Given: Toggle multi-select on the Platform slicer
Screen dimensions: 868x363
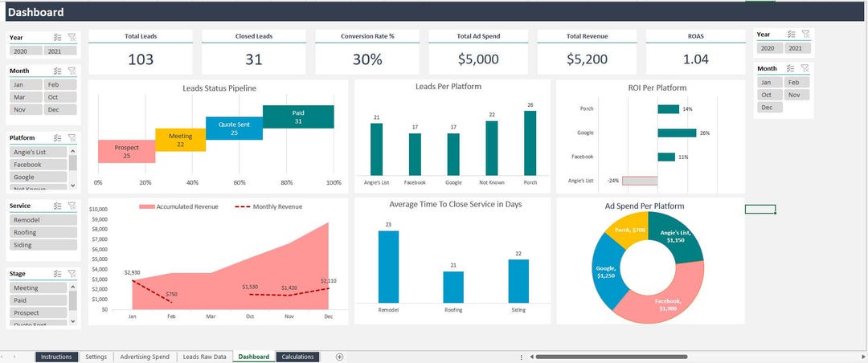Looking at the screenshot, I should tap(58, 138).
